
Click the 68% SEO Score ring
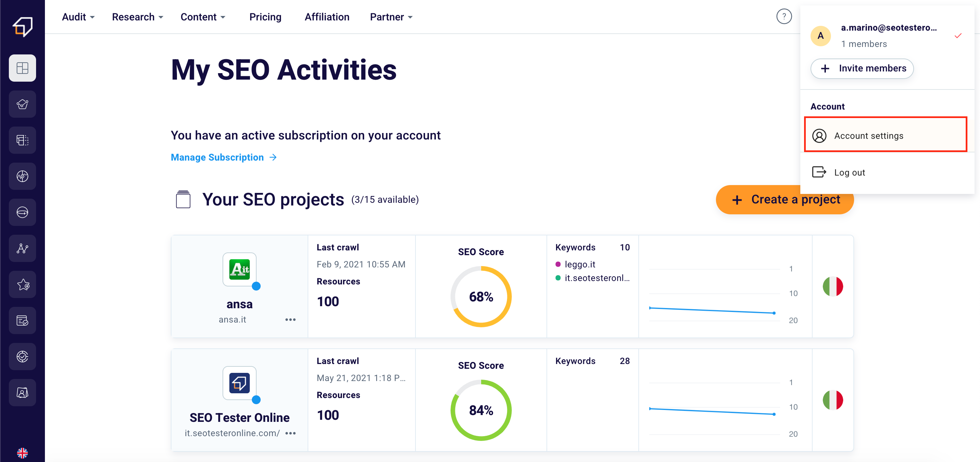(x=480, y=296)
